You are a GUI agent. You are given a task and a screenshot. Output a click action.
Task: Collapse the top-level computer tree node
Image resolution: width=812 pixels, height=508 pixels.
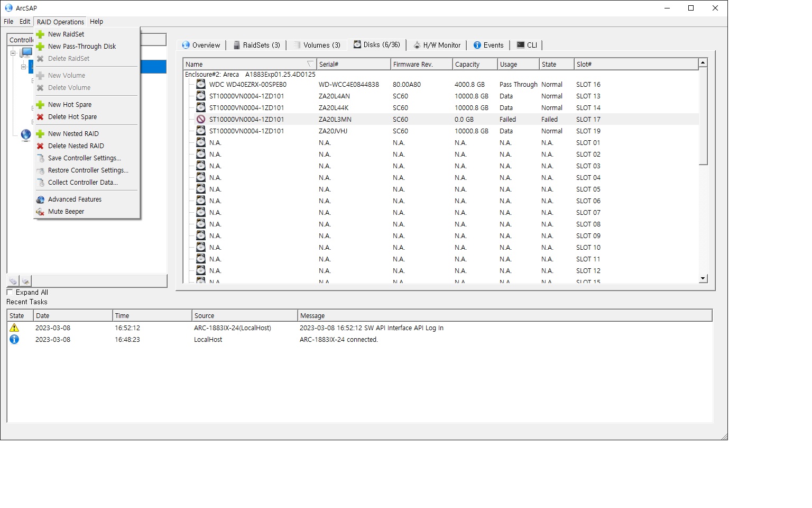(13, 53)
